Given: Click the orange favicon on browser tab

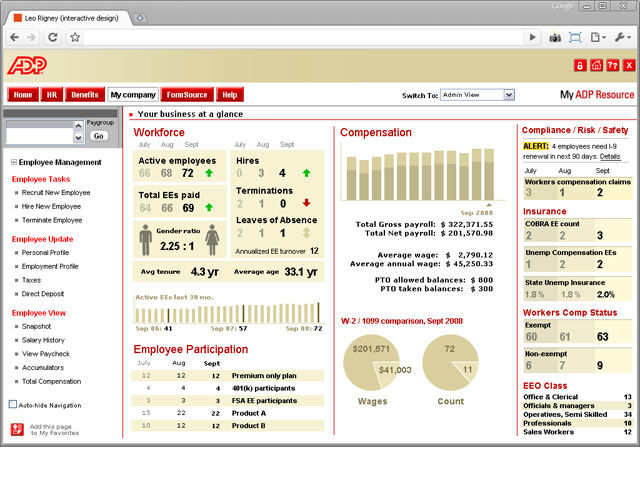Looking at the screenshot, I should tap(18, 18).
